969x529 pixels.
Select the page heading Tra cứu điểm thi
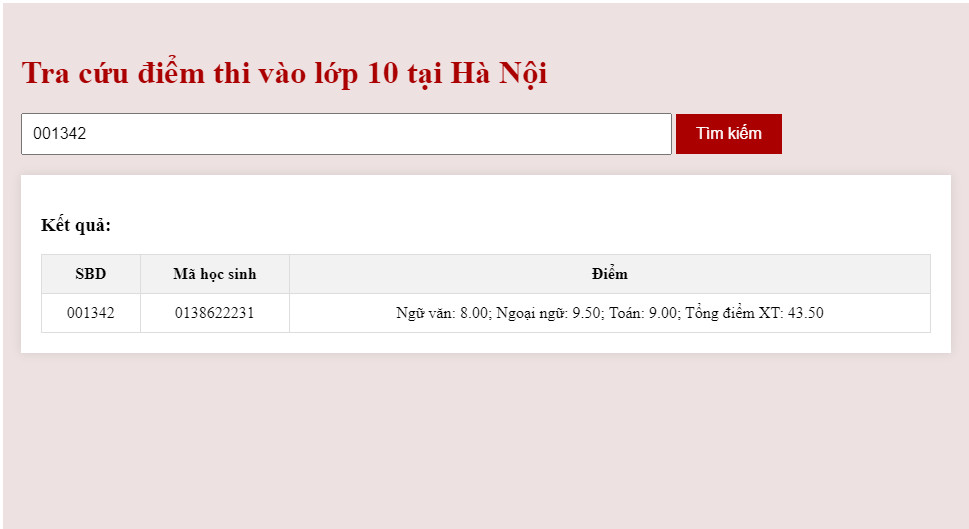[284, 74]
